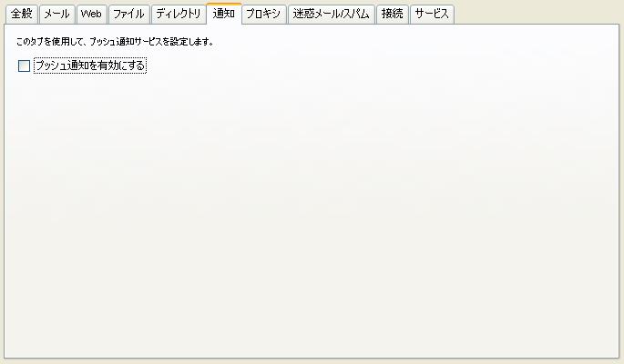Click the active 通知 tab

pos(224,14)
